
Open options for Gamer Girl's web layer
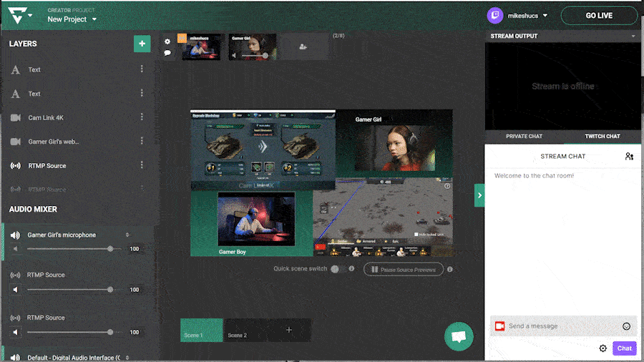click(x=142, y=141)
